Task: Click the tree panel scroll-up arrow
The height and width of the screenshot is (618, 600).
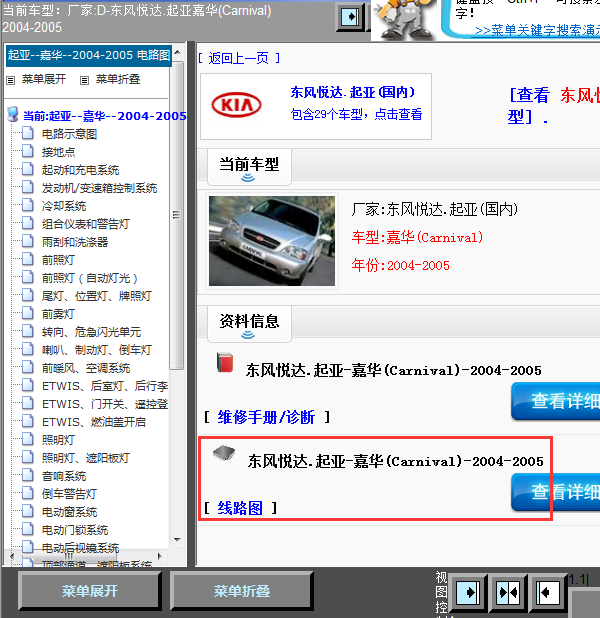Action: coord(177,52)
